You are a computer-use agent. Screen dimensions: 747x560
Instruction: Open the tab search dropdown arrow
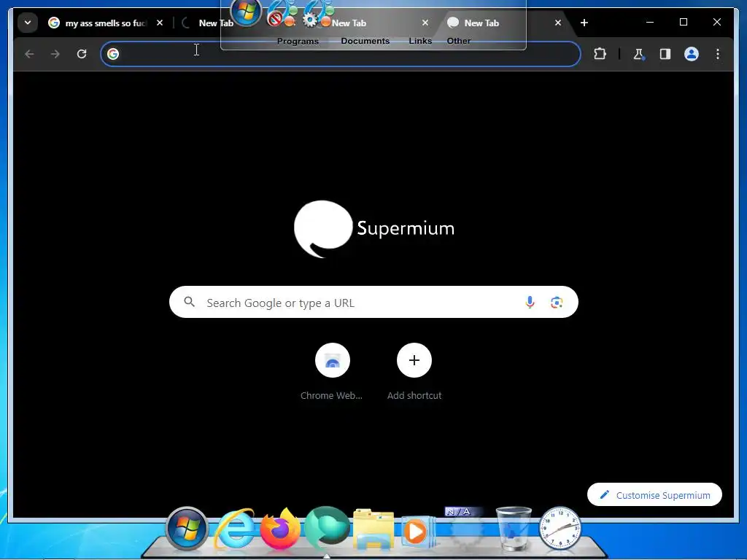click(x=28, y=23)
